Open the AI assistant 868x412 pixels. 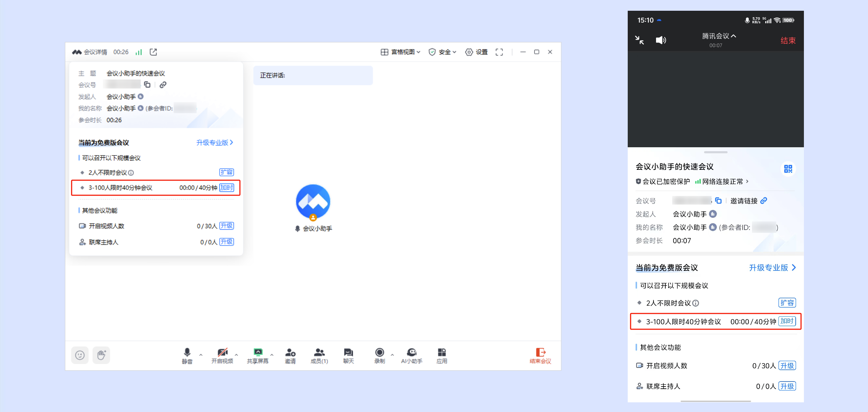click(412, 356)
